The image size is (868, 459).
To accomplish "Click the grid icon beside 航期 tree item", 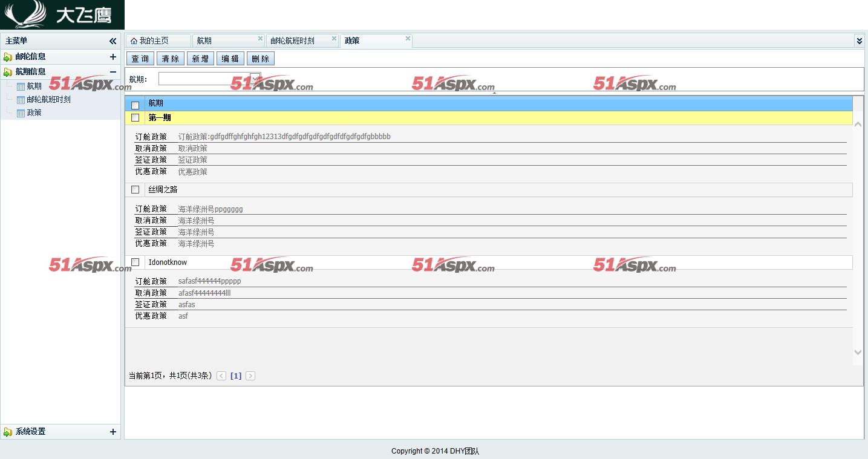I will [x=21, y=87].
